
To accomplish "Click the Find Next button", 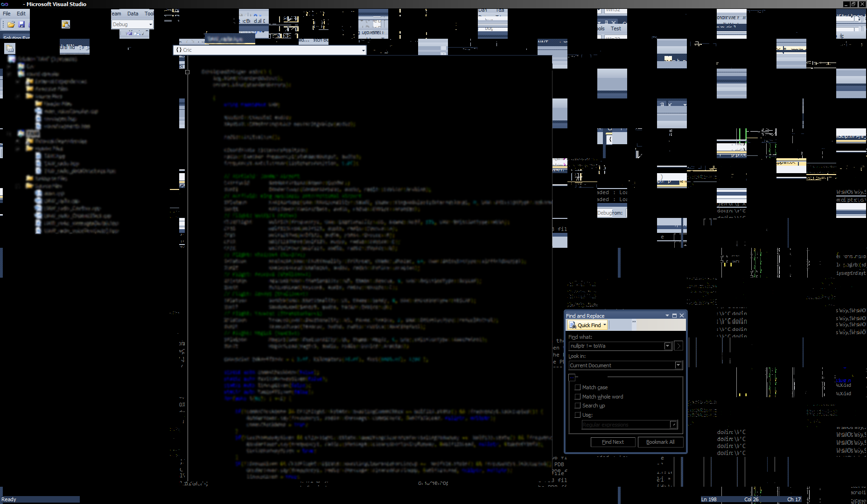I will (612, 442).
